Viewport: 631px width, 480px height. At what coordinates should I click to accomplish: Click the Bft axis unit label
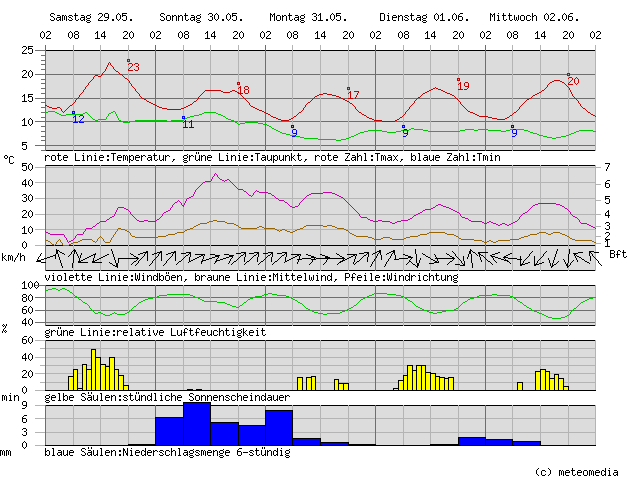(617, 254)
